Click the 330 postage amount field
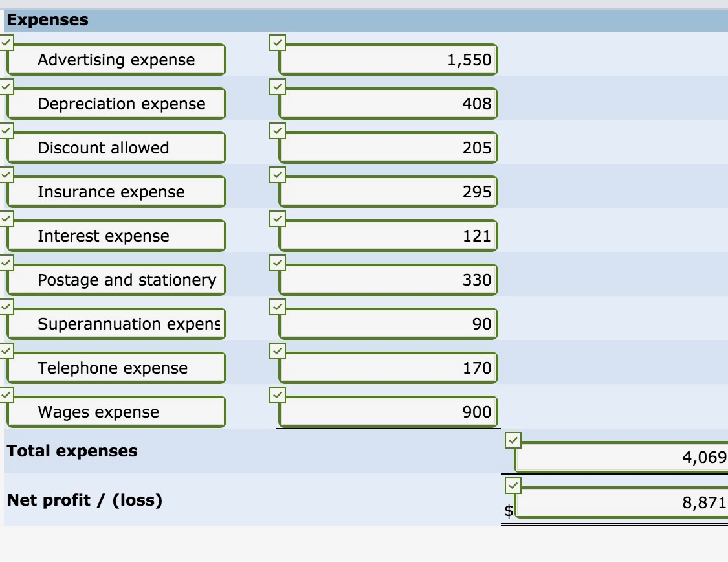This screenshot has height=562, width=728. [x=388, y=280]
